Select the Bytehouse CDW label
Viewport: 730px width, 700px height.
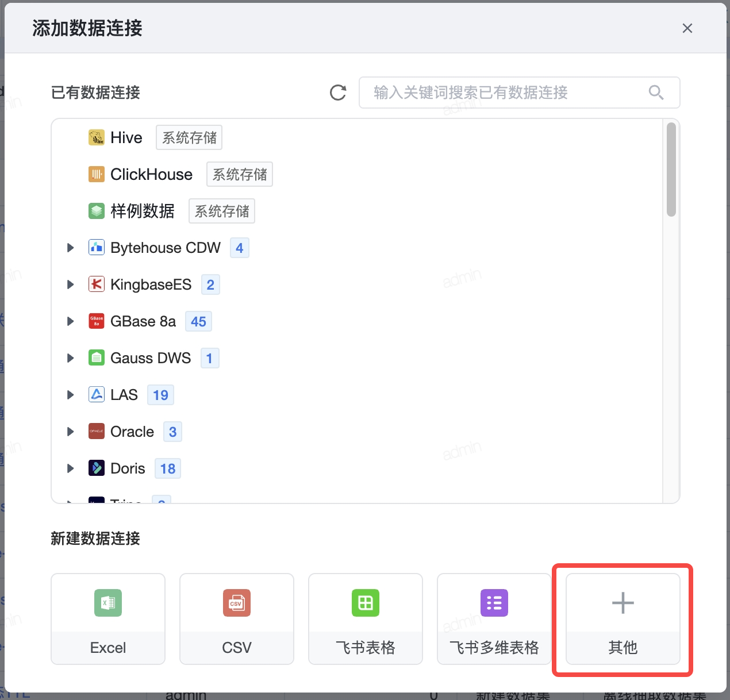pos(166,248)
